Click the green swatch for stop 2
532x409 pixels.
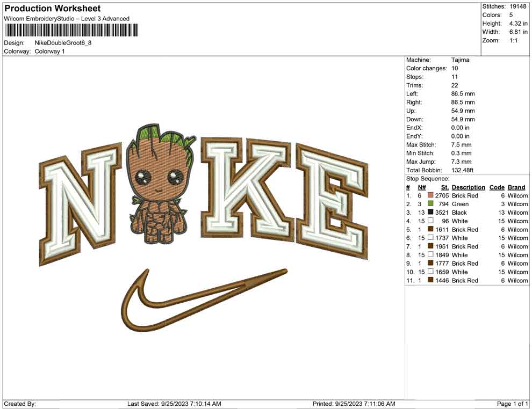430,203
